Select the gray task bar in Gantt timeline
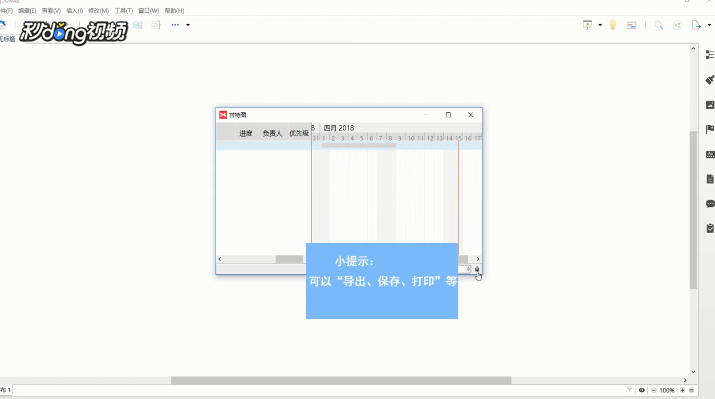The width and height of the screenshot is (715, 399). (x=359, y=145)
